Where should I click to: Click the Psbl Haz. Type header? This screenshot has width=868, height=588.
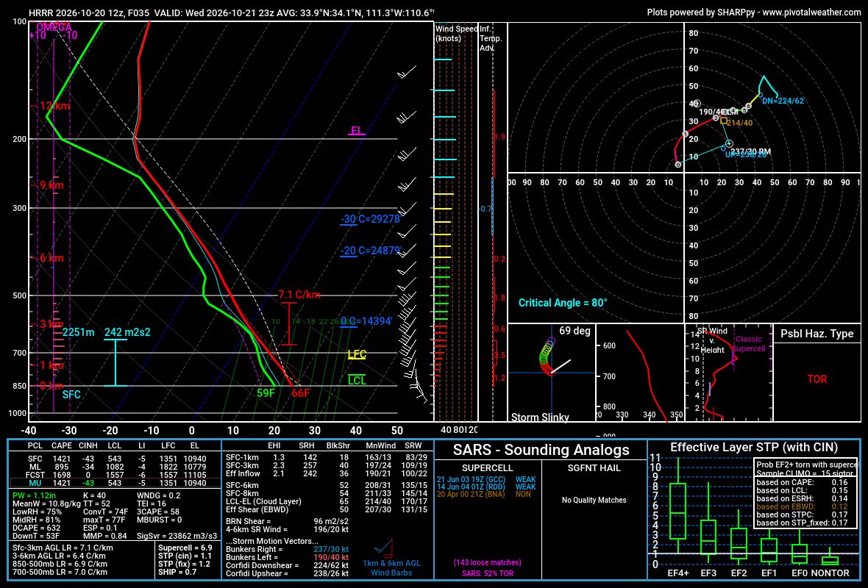[x=817, y=334]
